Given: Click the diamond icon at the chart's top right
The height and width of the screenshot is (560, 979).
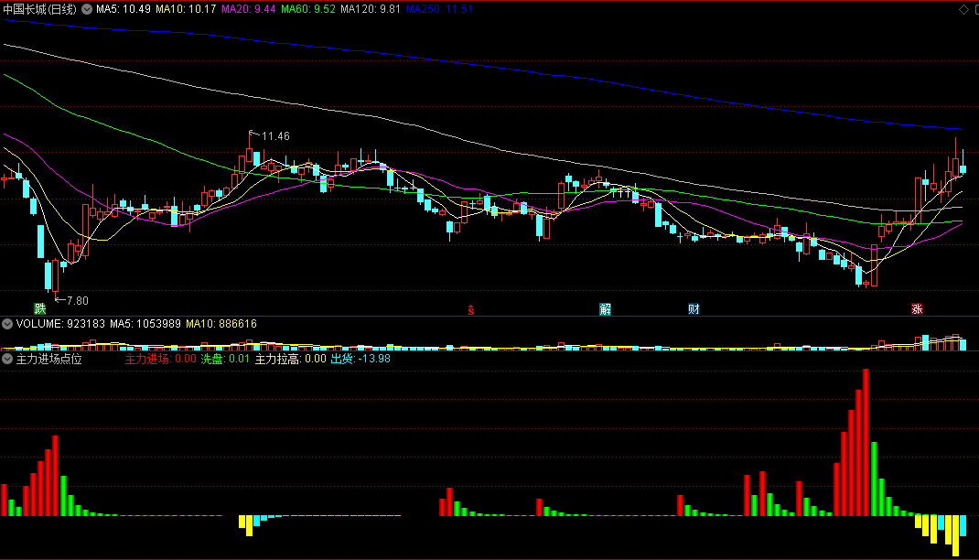Looking at the screenshot, I should point(963,9).
